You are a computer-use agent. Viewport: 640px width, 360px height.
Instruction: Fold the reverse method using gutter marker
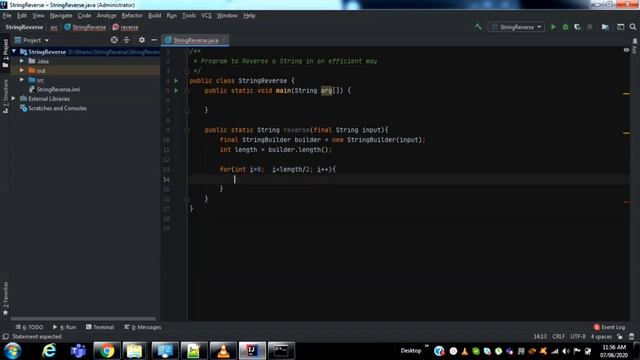click(187, 130)
